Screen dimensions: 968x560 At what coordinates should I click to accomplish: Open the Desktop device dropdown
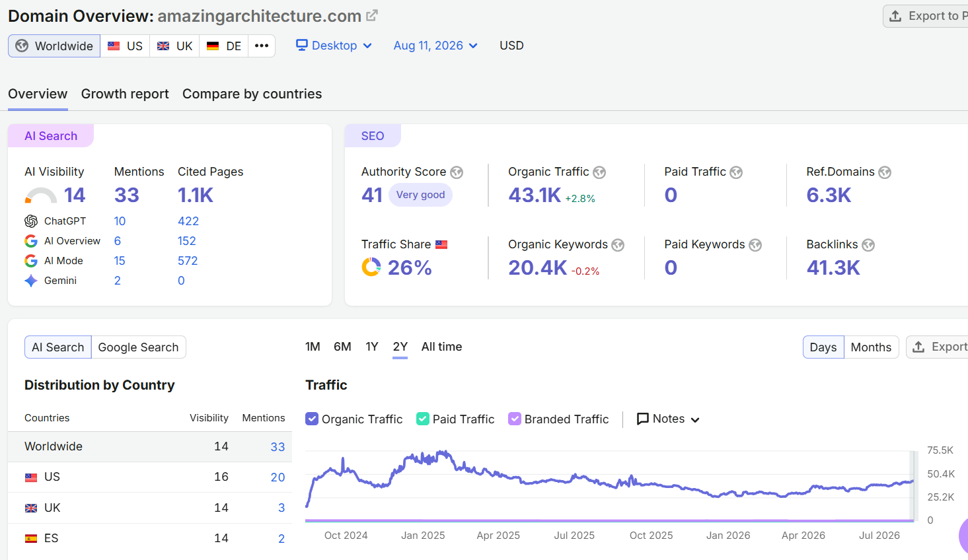pos(334,46)
